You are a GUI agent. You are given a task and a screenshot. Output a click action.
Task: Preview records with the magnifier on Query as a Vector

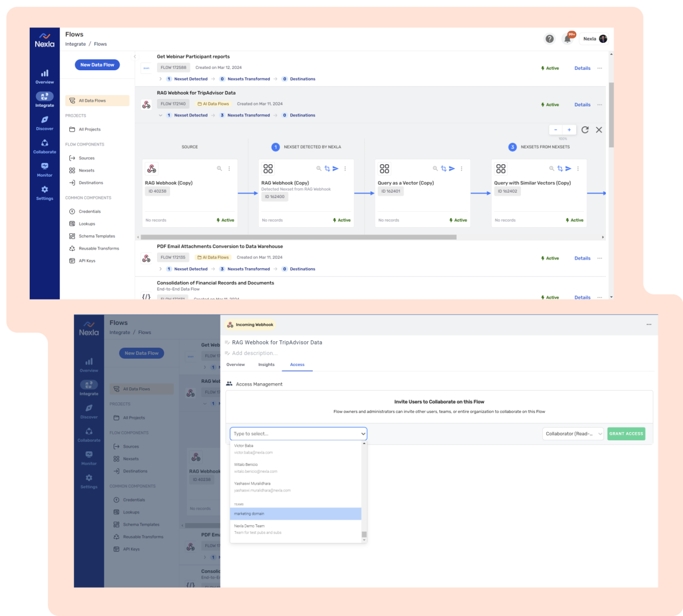click(435, 168)
